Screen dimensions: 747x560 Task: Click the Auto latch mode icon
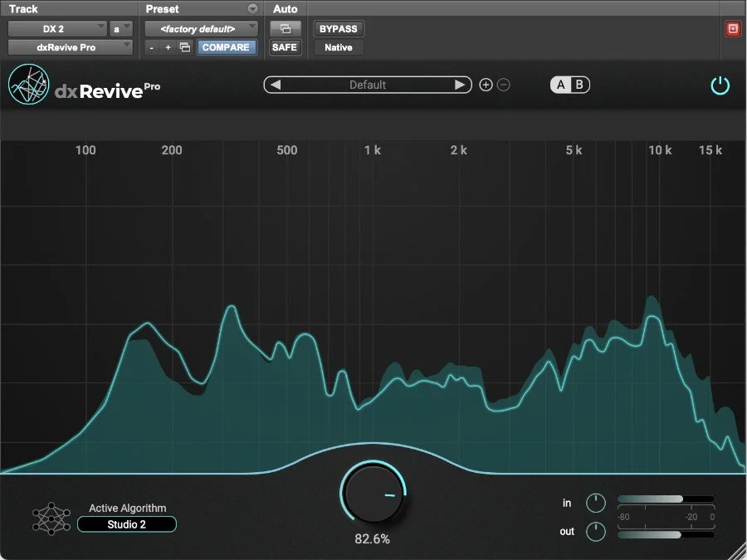(285, 28)
